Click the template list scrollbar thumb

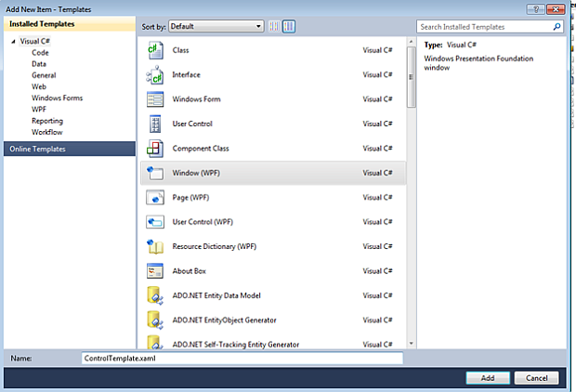click(x=411, y=77)
